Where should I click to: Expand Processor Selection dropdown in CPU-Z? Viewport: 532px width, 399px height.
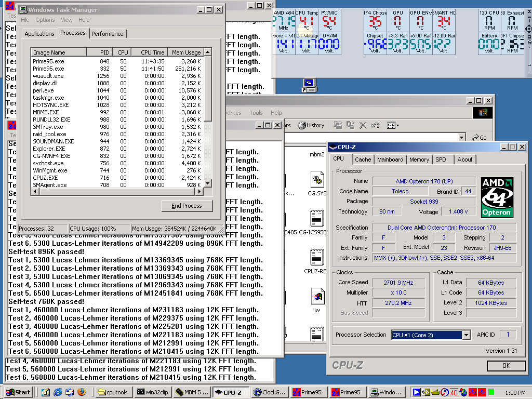pos(466,335)
